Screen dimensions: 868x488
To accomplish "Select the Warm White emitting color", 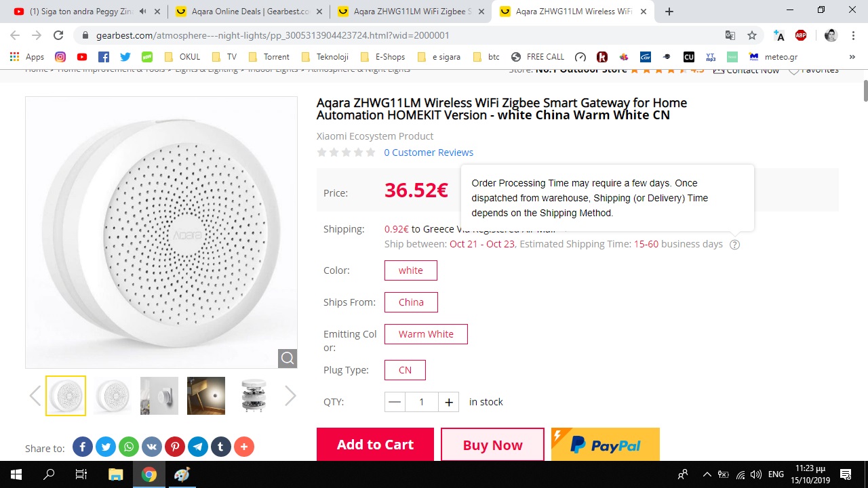I will pyautogui.click(x=426, y=334).
